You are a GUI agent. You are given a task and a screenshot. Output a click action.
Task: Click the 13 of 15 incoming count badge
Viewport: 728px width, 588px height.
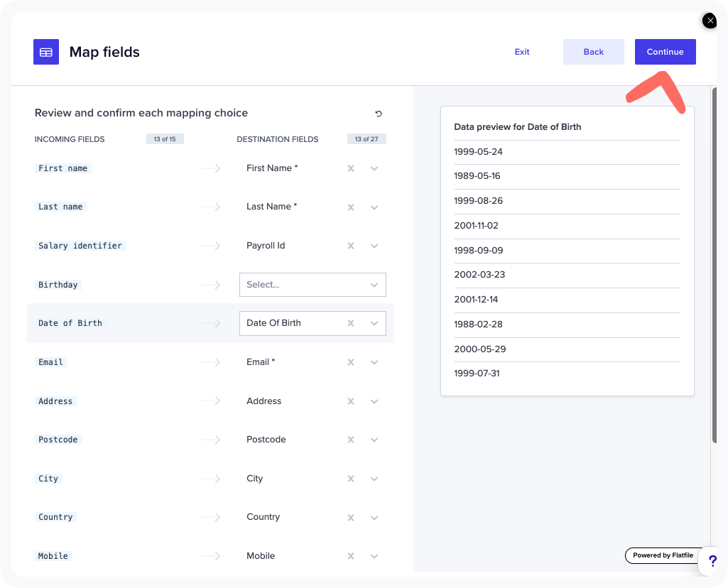(165, 138)
